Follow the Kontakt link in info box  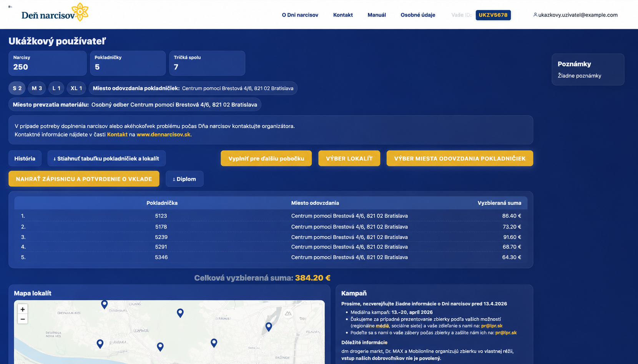tap(117, 135)
